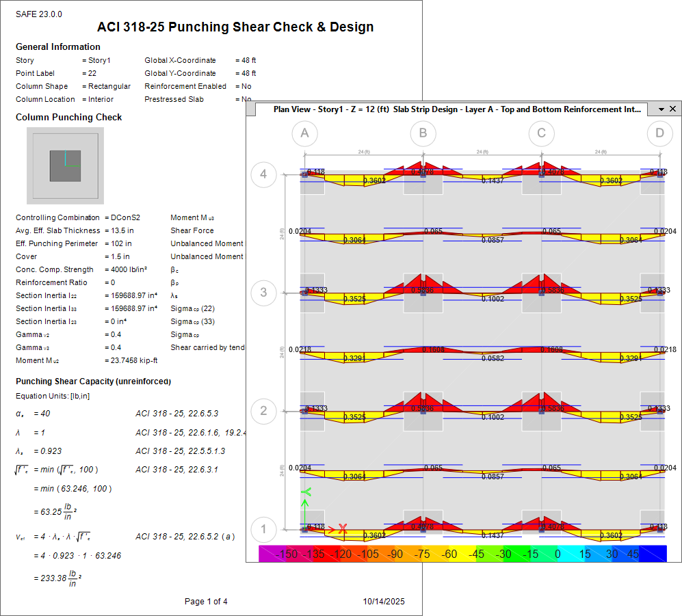
Task: Click the Page 1 of 4 footer
Action: (x=206, y=602)
